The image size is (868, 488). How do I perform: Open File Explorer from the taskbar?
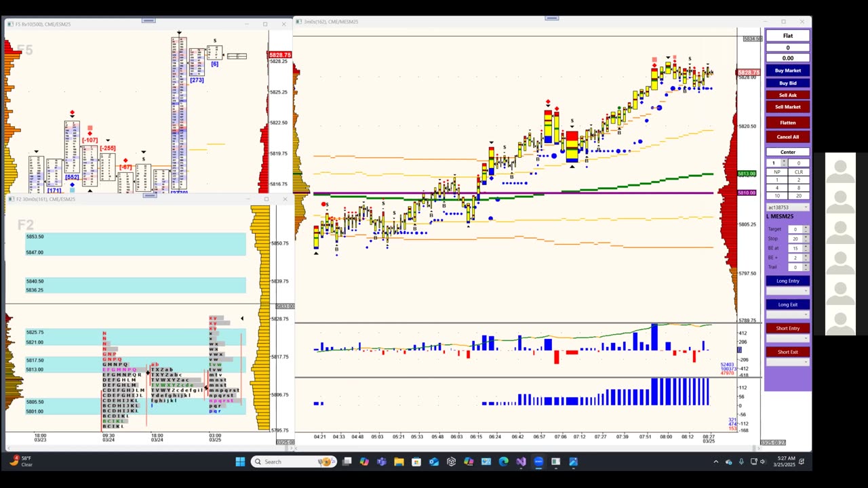pos(399,462)
